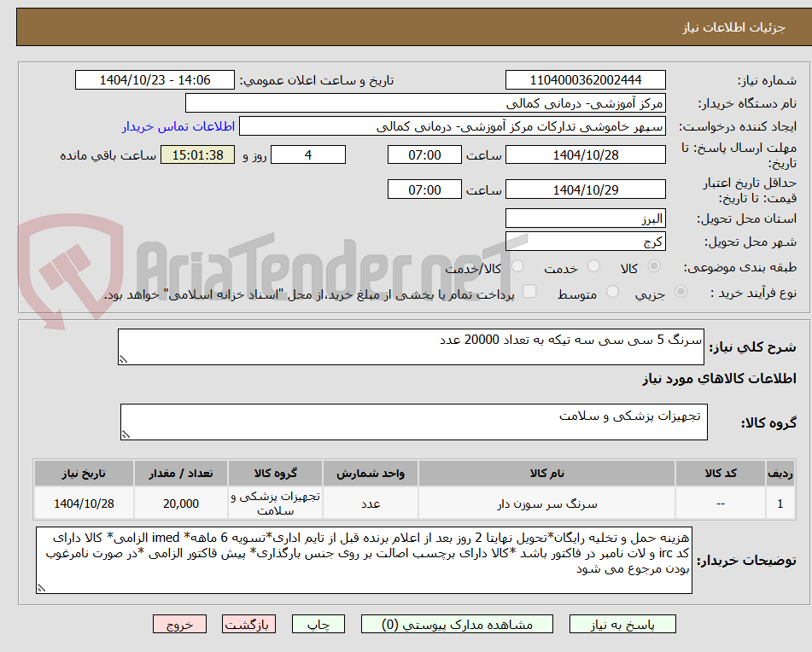Image resolution: width=812 pixels, height=652 pixels.
Task: Click resize handle of شرح کلی نیاز box
Action: pos(123,359)
